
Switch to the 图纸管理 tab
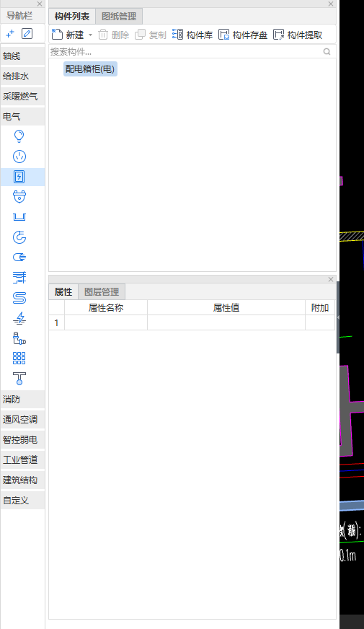119,17
